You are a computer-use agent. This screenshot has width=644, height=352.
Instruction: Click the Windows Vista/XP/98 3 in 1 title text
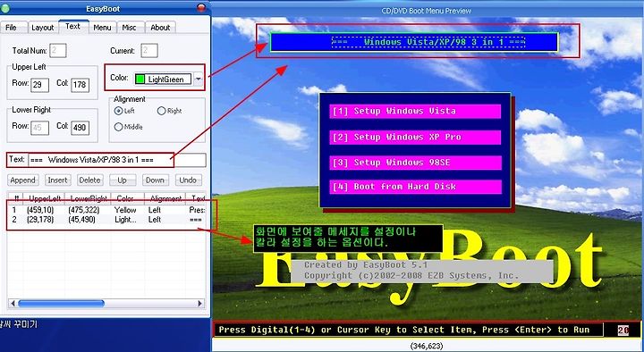(428, 42)
